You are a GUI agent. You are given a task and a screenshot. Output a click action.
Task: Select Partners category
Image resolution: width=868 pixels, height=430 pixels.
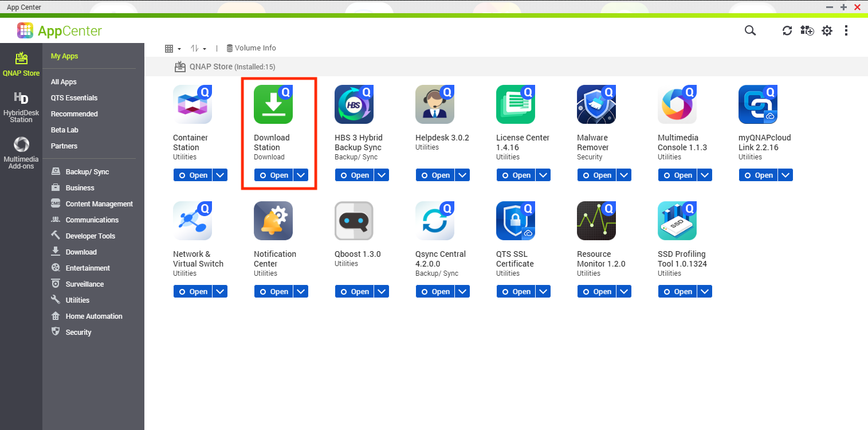[x=64, y=146]
